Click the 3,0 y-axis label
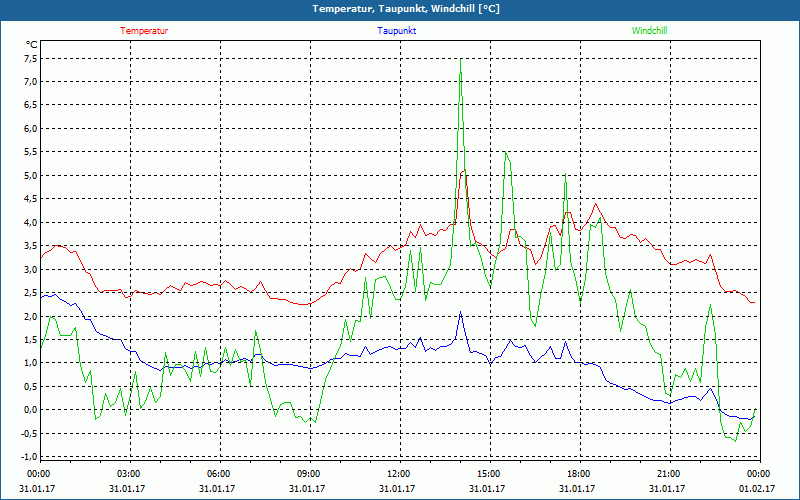Viewport: 800px width, 500px height. [31, 269]
